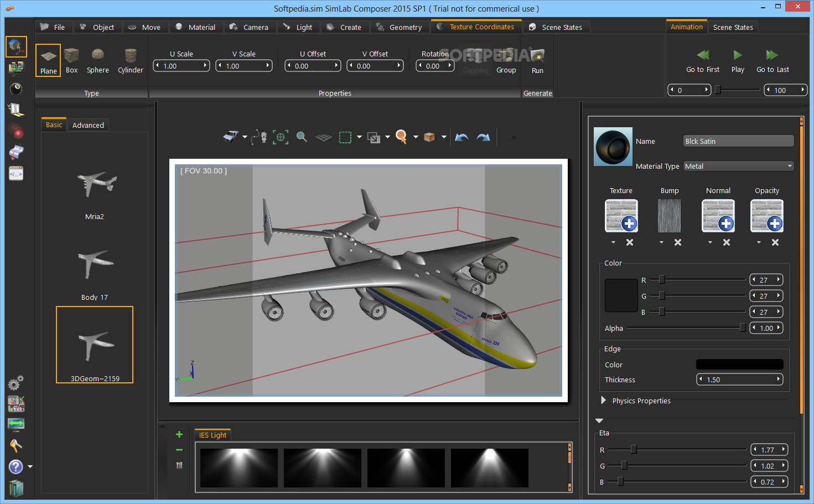The width and height of the screenshot is (814, 504).
Task: Click the car view icon in viewport toolbar
Action: [231, 137]
